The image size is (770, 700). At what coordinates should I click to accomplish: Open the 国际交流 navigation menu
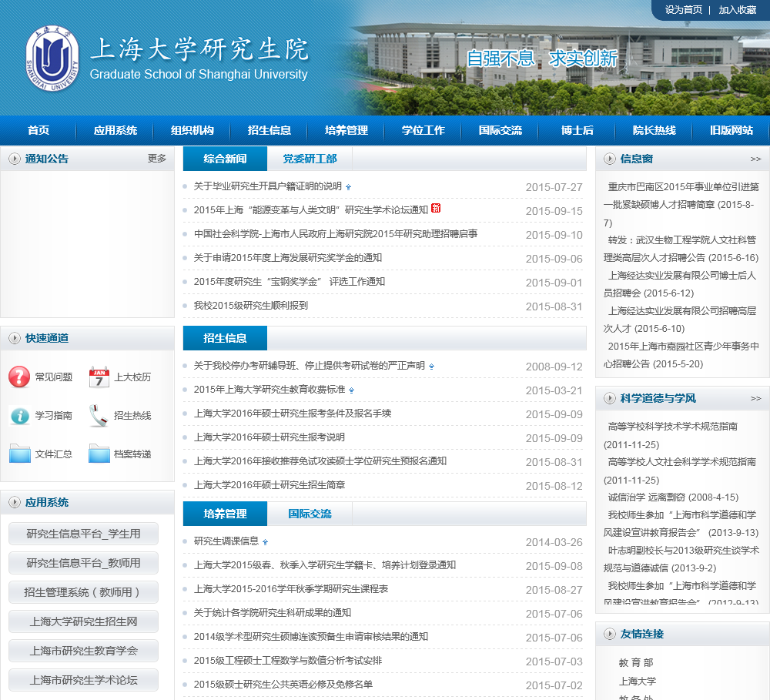(x=500, y=130)
